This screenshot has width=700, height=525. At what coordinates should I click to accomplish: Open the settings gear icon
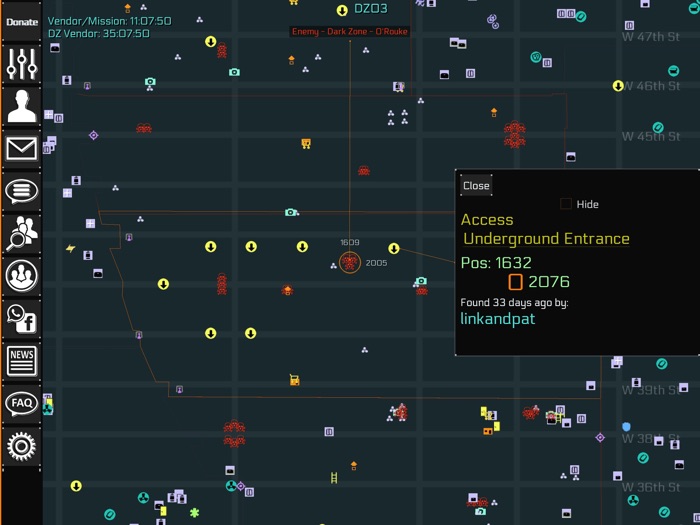(x=21, y=446)
